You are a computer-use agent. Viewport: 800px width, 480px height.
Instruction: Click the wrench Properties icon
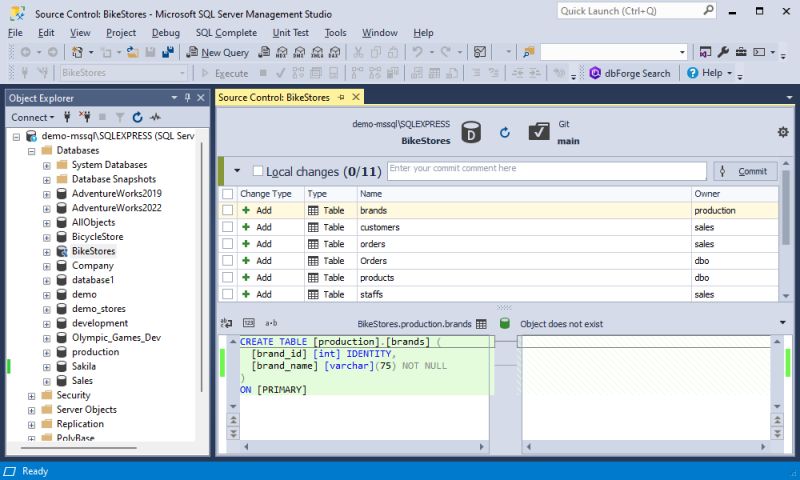pos(723,52)
